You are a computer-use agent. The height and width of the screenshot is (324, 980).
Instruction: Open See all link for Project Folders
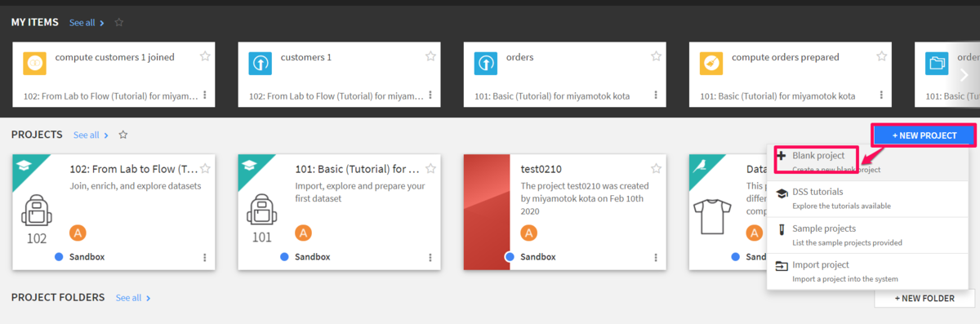(133, 298)
